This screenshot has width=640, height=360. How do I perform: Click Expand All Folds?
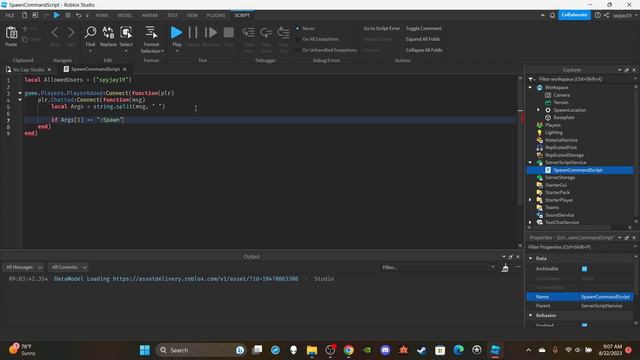(x=422, y=39)
